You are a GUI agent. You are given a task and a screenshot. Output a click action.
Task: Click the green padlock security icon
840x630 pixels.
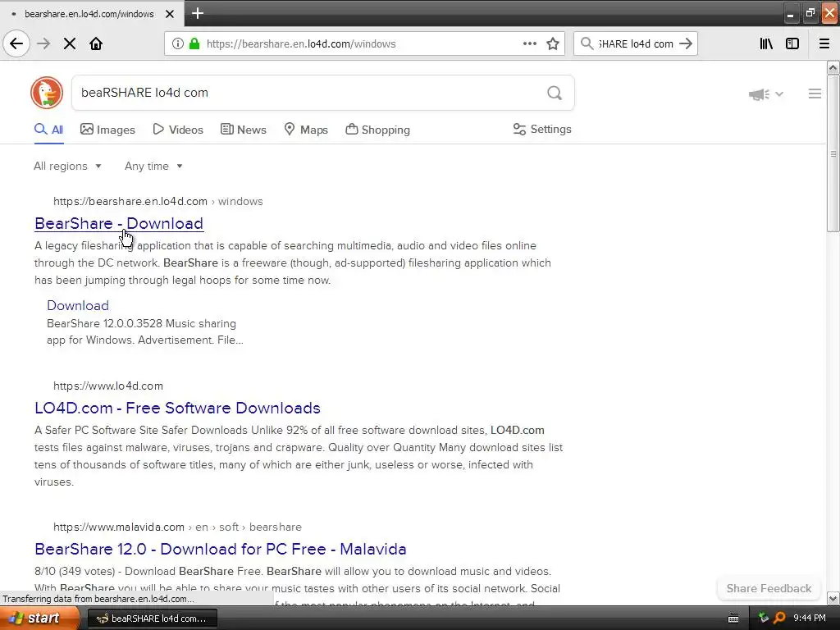tap(194, 44)
